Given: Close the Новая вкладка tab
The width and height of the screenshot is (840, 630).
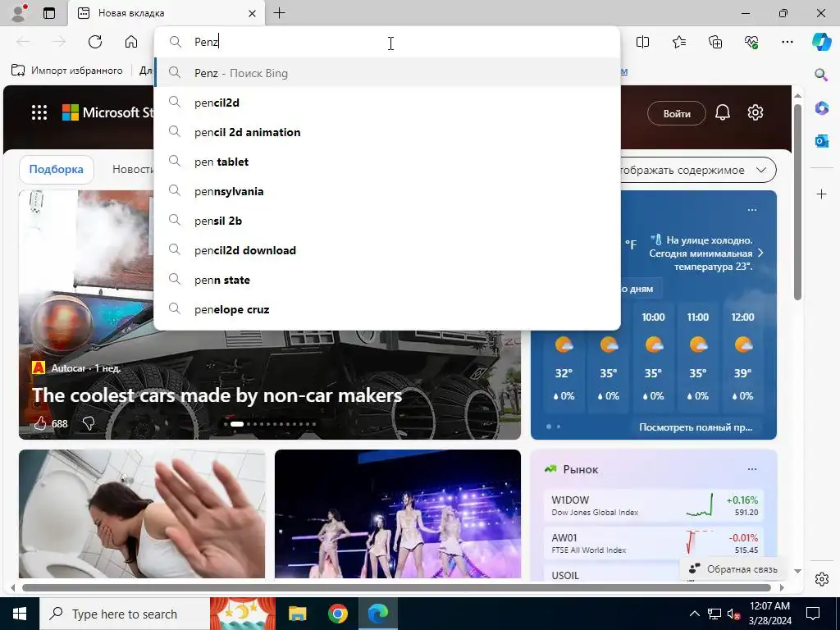Looking at the screenshot, I should 253,13.
